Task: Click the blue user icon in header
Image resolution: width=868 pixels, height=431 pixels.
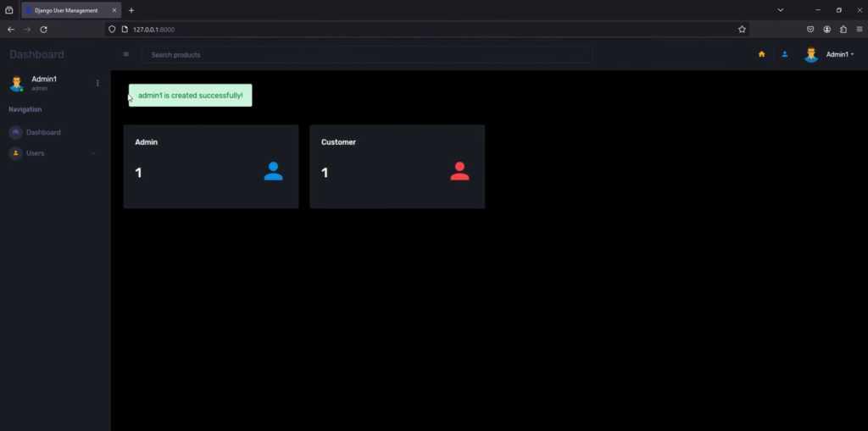Action: coord(784,54)
